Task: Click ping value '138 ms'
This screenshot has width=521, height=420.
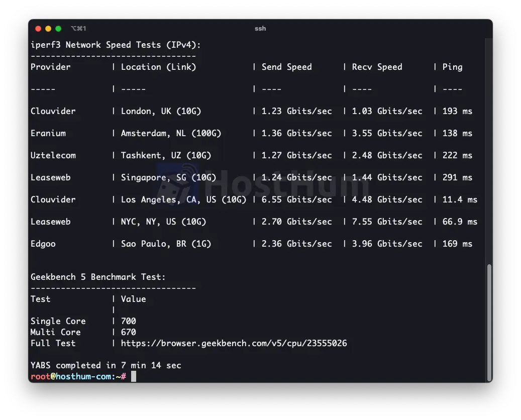Action: pyautogui.click(x=457, y=133)
